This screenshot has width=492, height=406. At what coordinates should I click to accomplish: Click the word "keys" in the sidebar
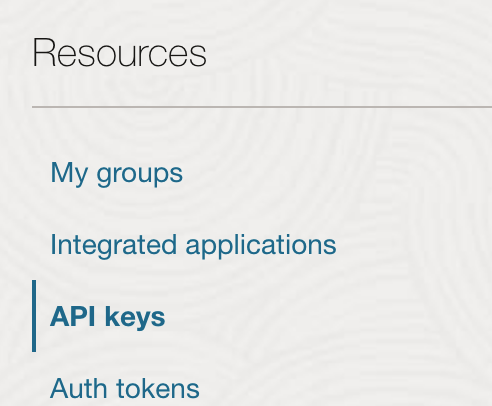(135, 317)
